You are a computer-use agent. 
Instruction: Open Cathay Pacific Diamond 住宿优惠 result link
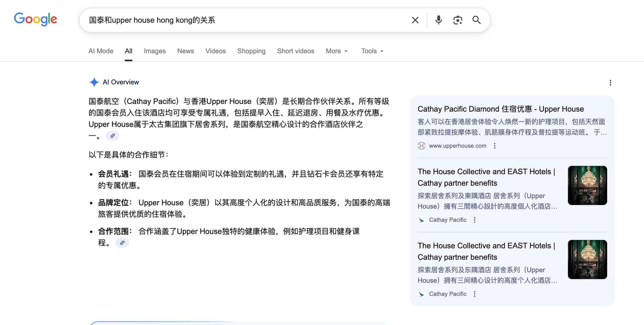500,109
